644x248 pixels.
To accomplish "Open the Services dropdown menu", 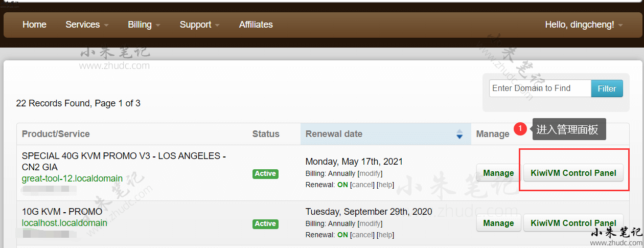I will coord(87,25).
